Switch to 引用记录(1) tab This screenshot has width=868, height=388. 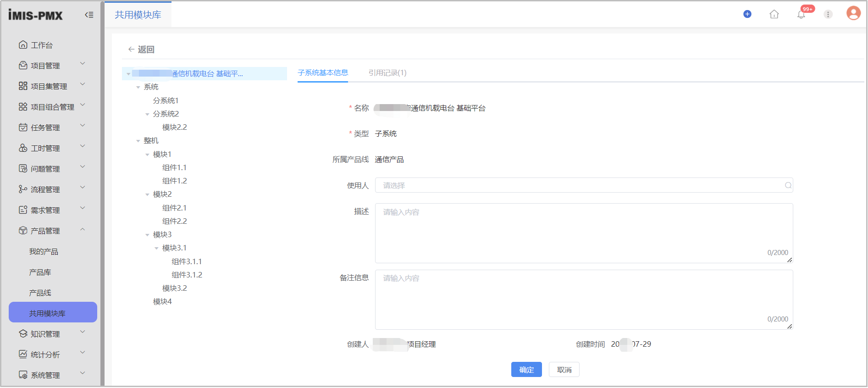[387, 73]
